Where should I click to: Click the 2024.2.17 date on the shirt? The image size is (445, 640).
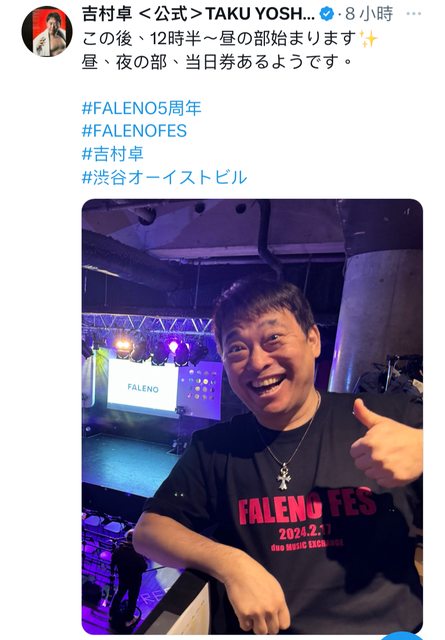[305, 532]
